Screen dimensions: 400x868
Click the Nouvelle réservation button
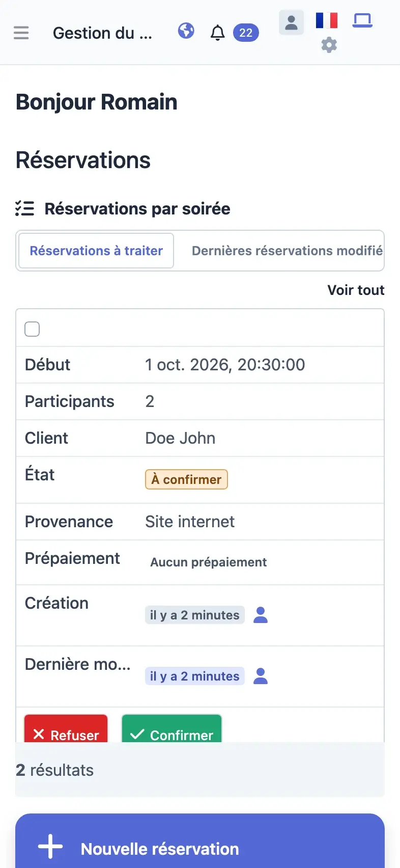pos(200,841)
